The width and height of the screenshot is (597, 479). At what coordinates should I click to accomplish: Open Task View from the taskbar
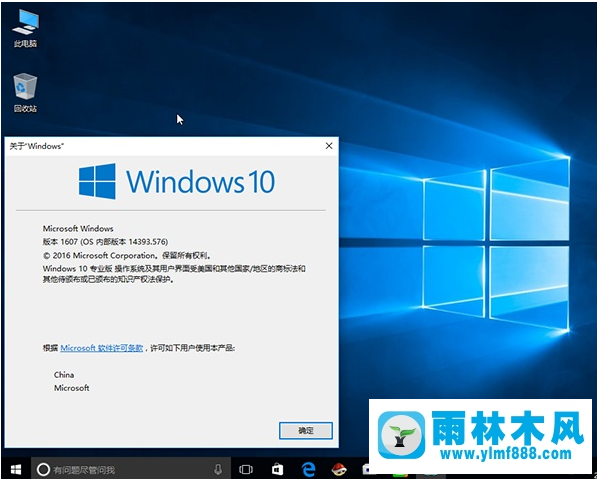(246, 469)
